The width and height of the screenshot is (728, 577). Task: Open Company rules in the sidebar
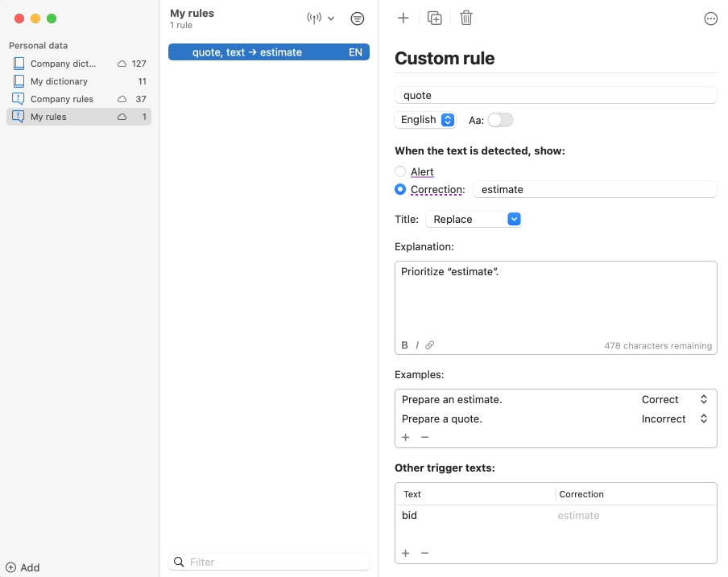pos(62,99)
